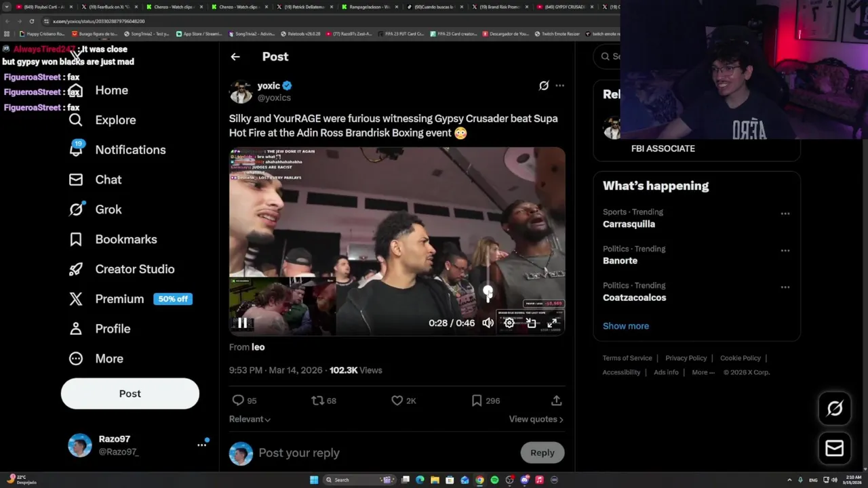The height and width of the screenshot is (488, 868).
Task: Open Discord from the taskbar
Action: click(x=524, y=480)
